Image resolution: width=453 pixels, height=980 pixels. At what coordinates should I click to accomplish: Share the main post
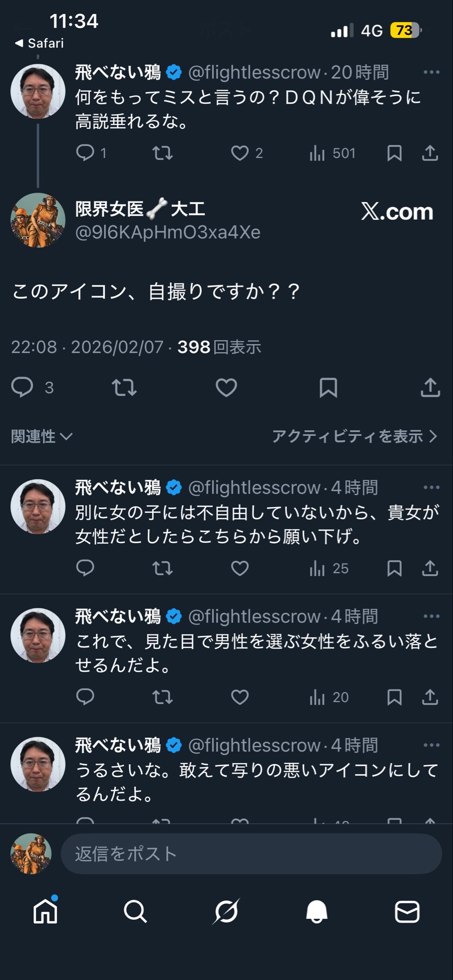point(430,388)
